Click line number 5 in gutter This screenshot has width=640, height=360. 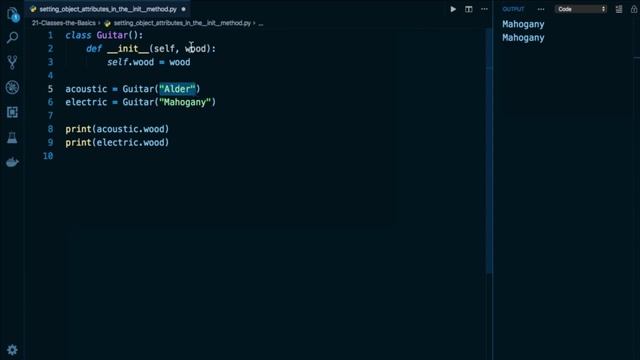pos(51,89)
